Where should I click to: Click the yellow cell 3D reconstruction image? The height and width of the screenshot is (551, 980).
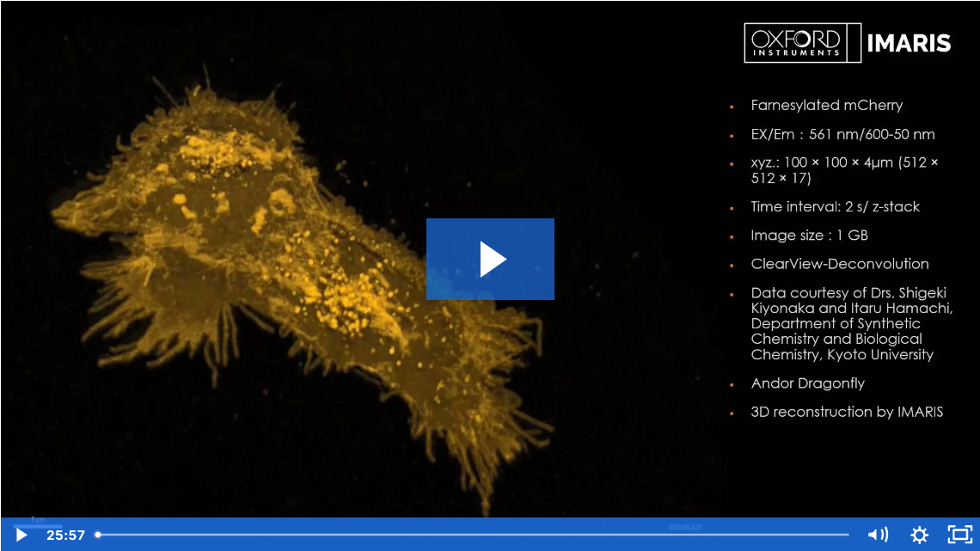[284, 275]
